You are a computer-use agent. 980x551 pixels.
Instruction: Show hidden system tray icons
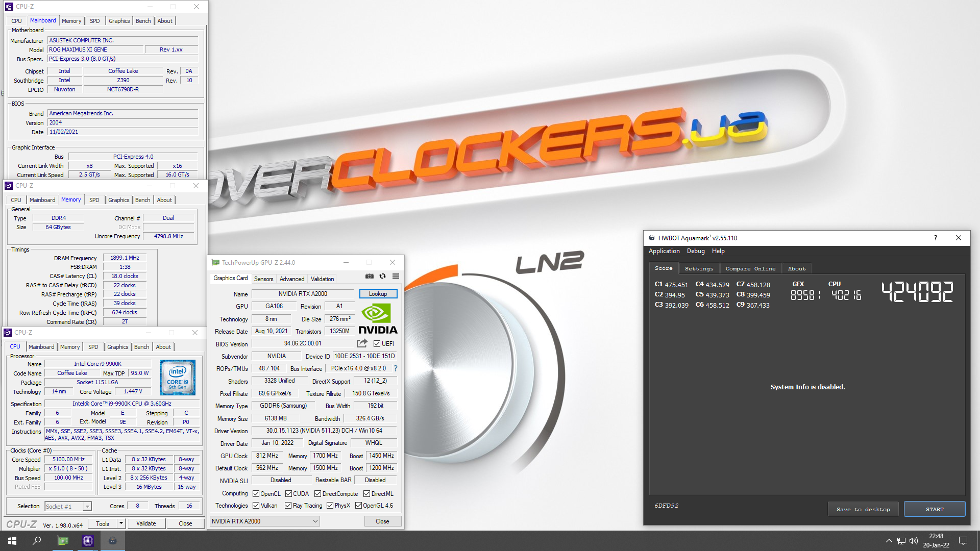coord(889,541)
